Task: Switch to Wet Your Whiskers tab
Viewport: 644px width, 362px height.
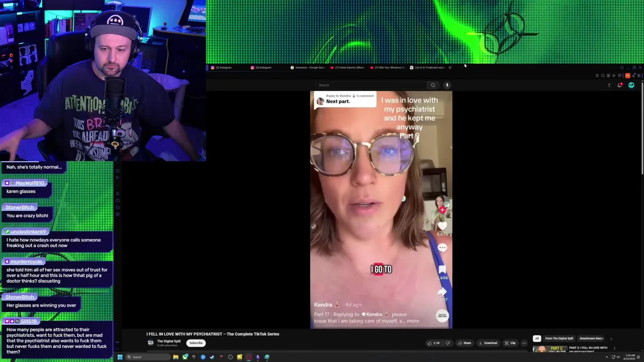Action: 387,67
